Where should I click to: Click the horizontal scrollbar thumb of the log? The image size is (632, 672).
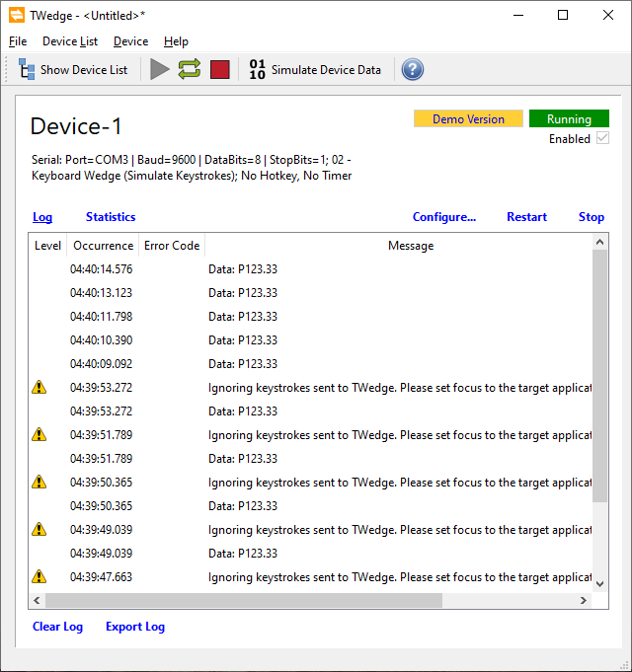pyautogui.click(x=244, y=600)
